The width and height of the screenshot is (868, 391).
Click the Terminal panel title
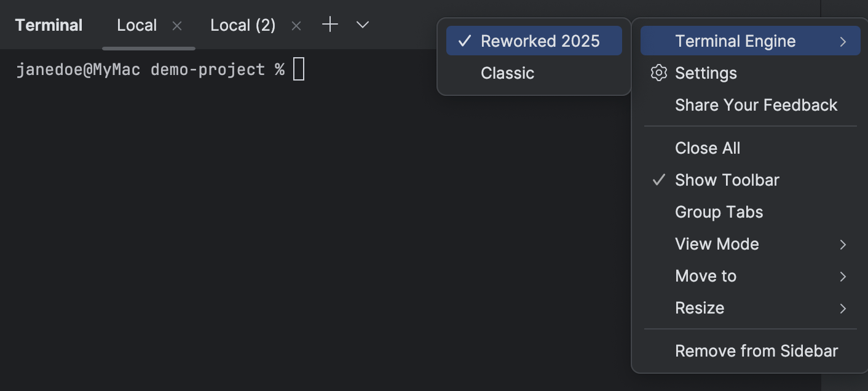tap(49, 25)
